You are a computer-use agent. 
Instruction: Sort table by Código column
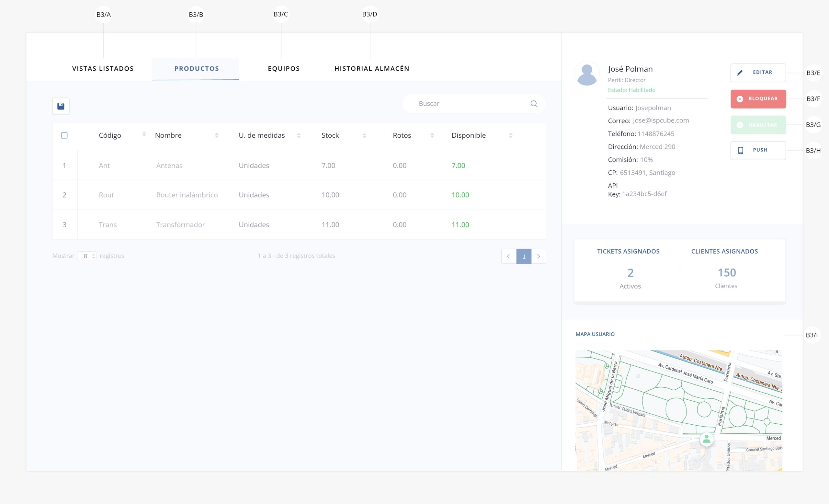[144, 134]
